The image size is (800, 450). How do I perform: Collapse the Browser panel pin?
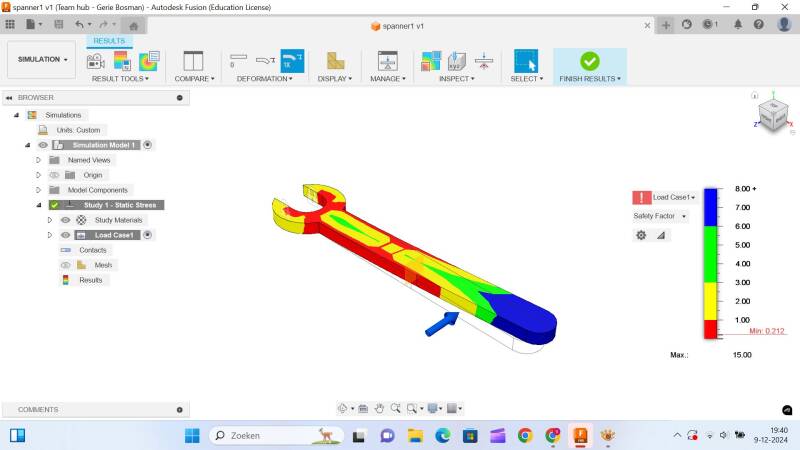(x=180, y=97)
